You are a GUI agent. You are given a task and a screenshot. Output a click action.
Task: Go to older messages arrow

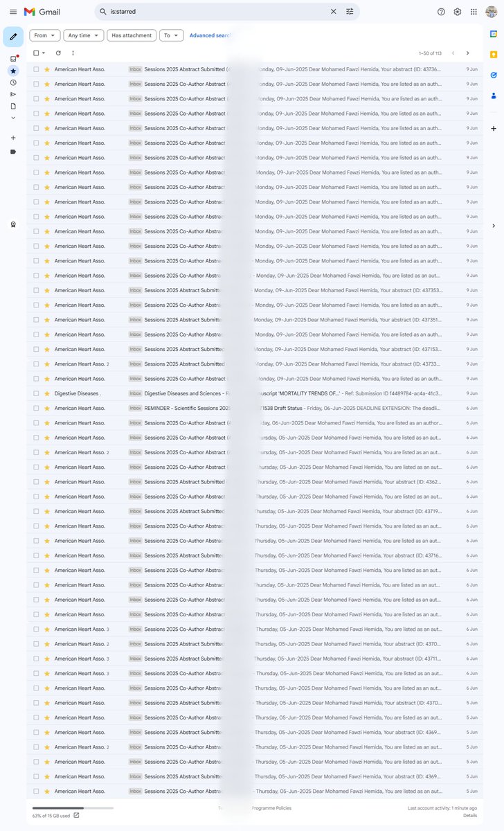pos(467,53)
